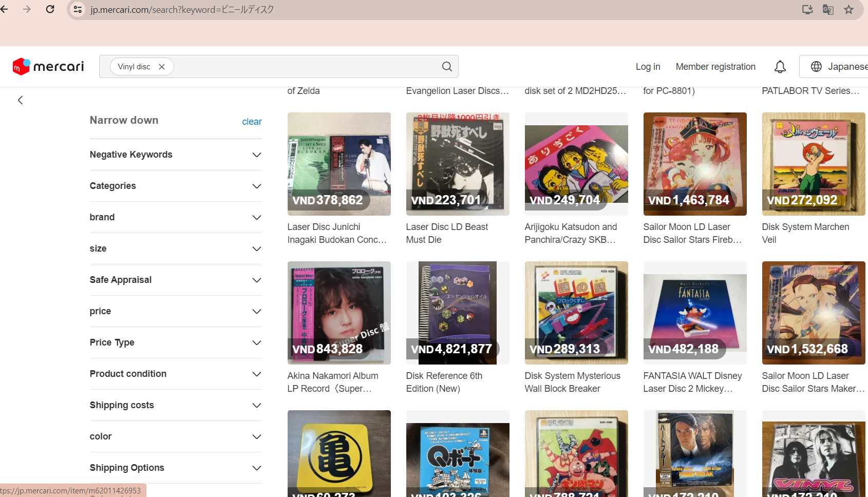The width and height of the screenshot is (868, 497).
Task: Click the search magnifier icon
Action: [447, 67]
